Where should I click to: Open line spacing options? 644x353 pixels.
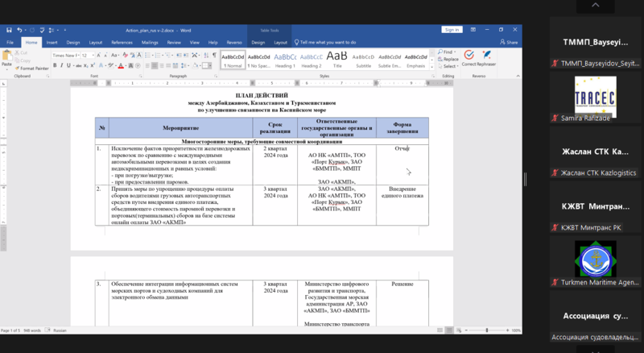tap(184, 65)
